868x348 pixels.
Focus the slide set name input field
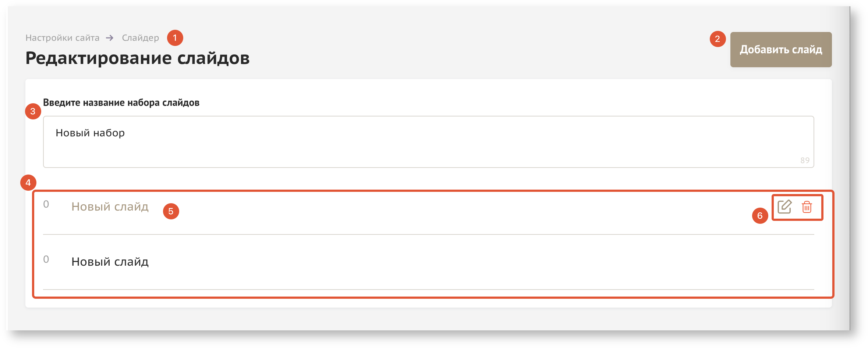tap(428, 142)
